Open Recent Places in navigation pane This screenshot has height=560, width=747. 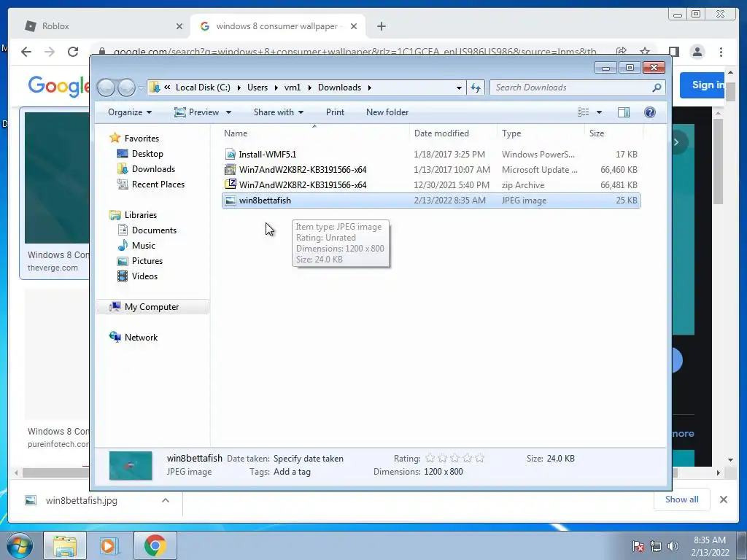tap(158, 184)
